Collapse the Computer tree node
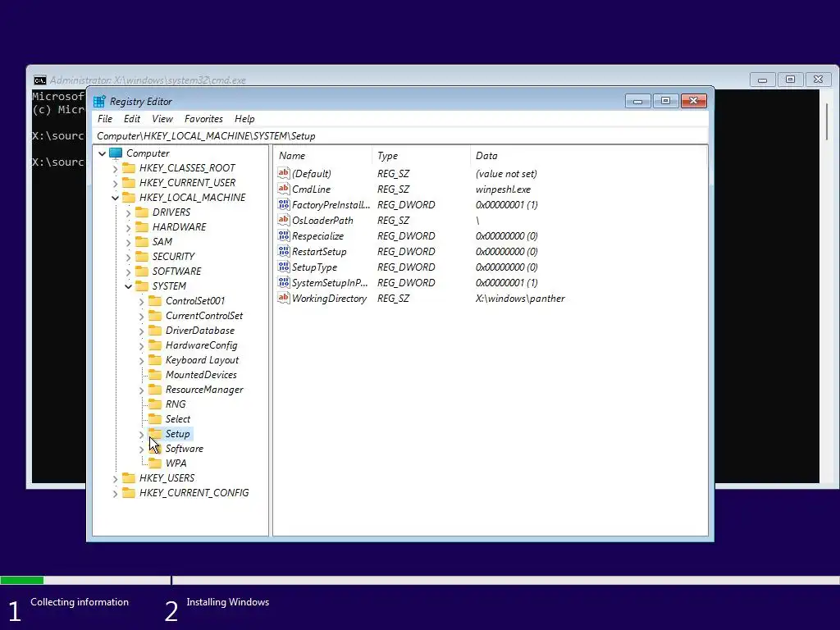The width and height of the screenshot is (840, 630). tap(102, 153)
